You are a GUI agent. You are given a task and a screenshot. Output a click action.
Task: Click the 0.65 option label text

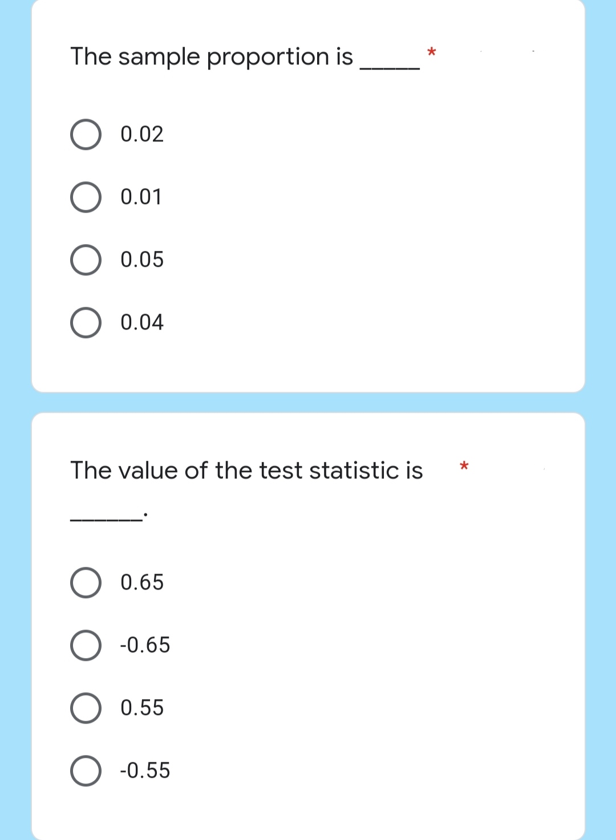pos(141,583)
